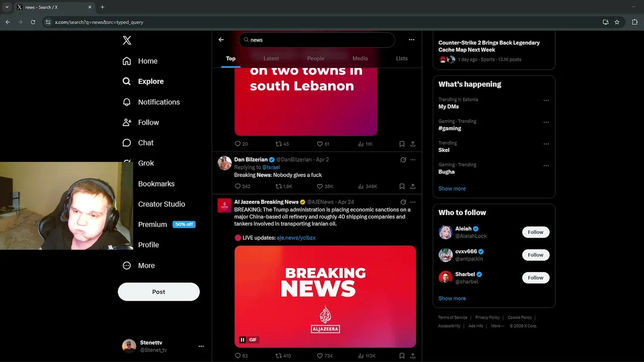644x362 pixels.
Task: View Dan Bilzerian post analytics (349K)
Action: click(368, 186)
